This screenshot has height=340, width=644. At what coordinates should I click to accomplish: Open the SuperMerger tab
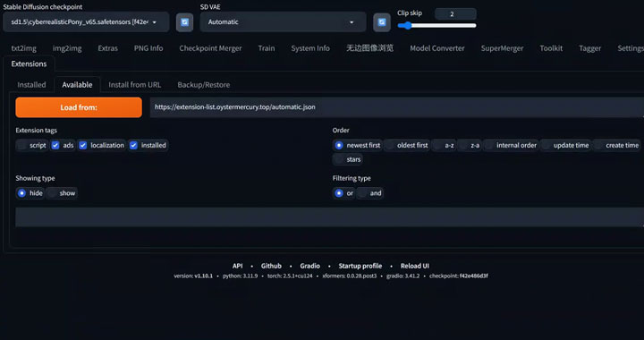point(502,48)
